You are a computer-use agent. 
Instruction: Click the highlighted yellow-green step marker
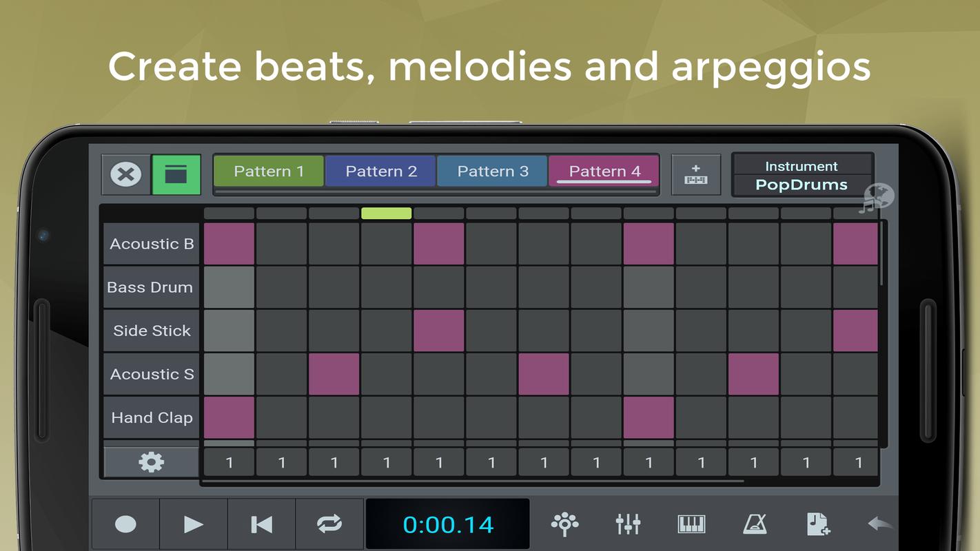[x=387, y=214]
